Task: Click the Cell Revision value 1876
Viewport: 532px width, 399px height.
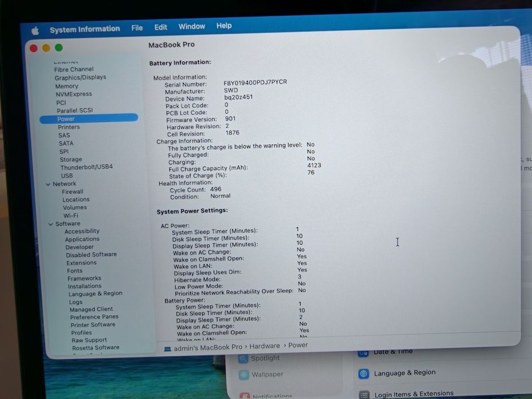Action: click(233, 133)
